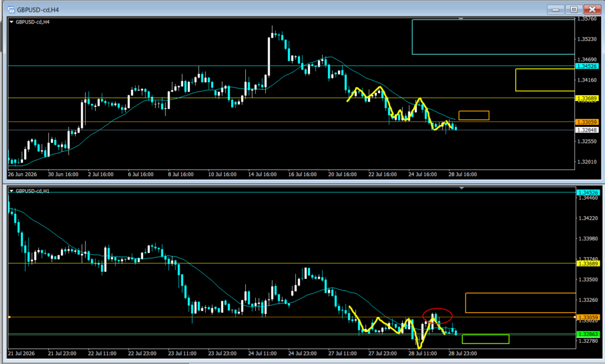Click the 1.32010 level on H4 price scale
605x364 pixels.
point(587,162)
